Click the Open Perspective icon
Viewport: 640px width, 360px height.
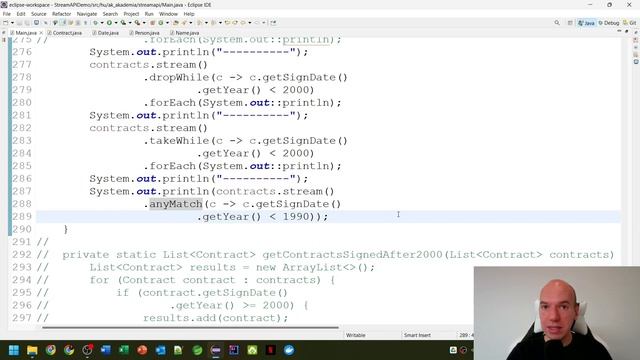pos(570,23)
